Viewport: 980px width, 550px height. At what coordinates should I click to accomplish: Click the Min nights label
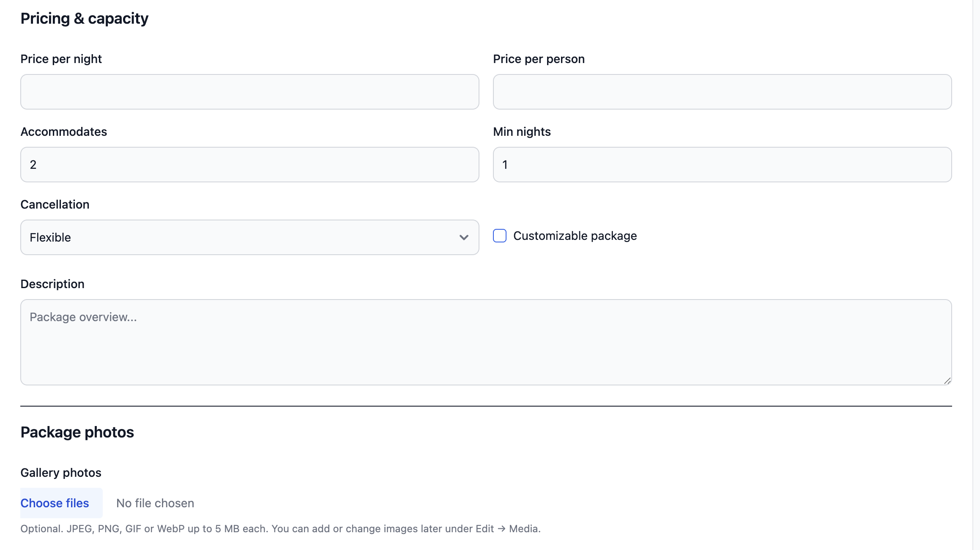(x=522, y=132)
